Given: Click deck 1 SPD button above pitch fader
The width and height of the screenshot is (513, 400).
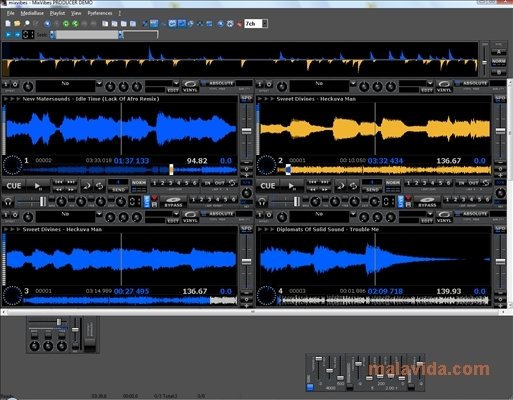Looking at the screenshot, I should click(246, 98).
